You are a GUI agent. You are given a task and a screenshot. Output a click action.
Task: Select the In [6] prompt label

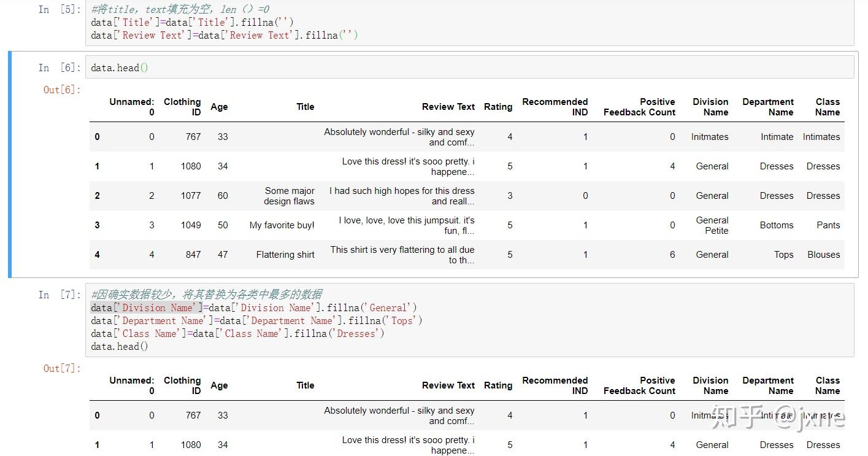(60, 68)
